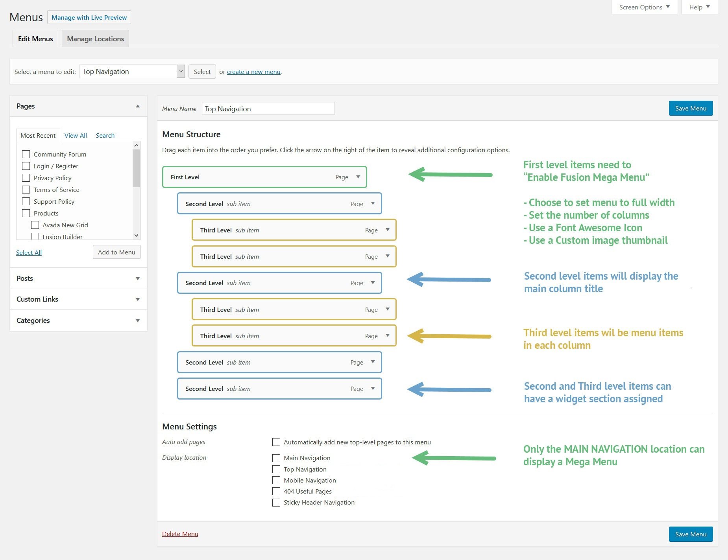Open the menu selection dropdown showing Top Navigation
Viewport: 728px width, 560px height.
tap(132, 72)
